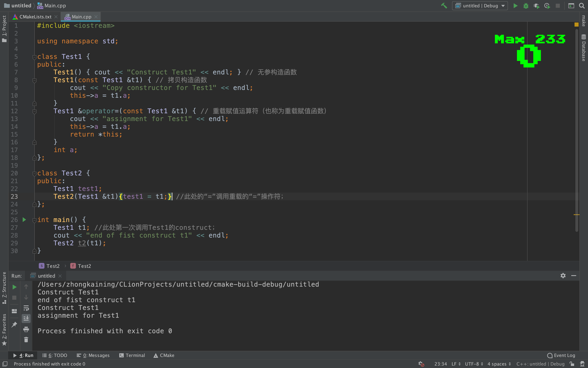Click the read-only lock icon in status bar
588x368 pixels.
click(572, 364)
